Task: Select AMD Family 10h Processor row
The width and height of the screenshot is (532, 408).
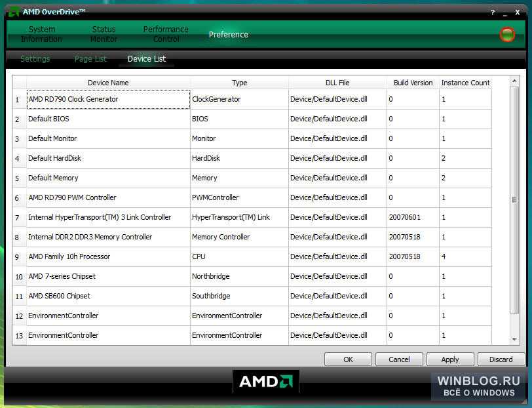Action: coord(108,257)
